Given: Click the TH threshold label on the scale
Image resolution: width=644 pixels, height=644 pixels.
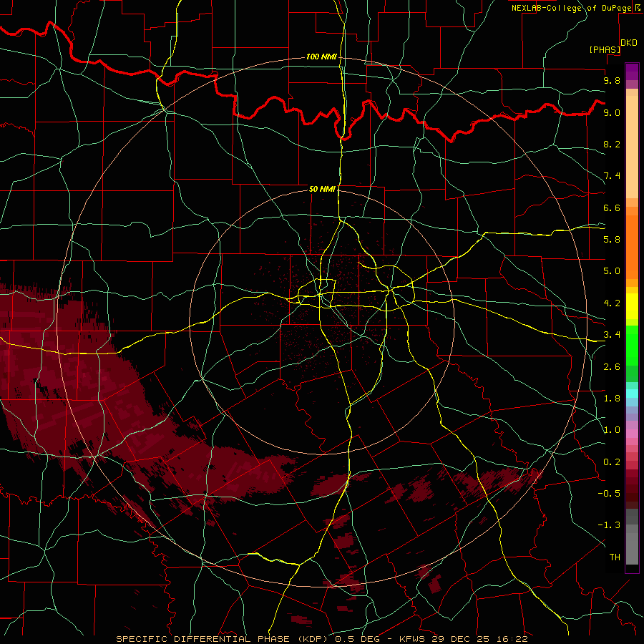Looking at the screenshot, I should pos(615,557).
